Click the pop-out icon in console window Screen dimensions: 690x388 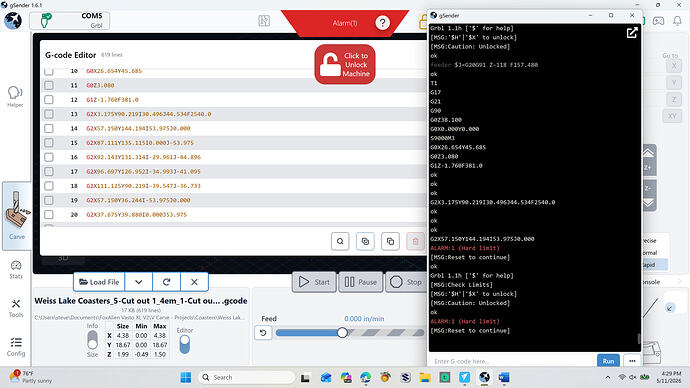tap(632, 33)
